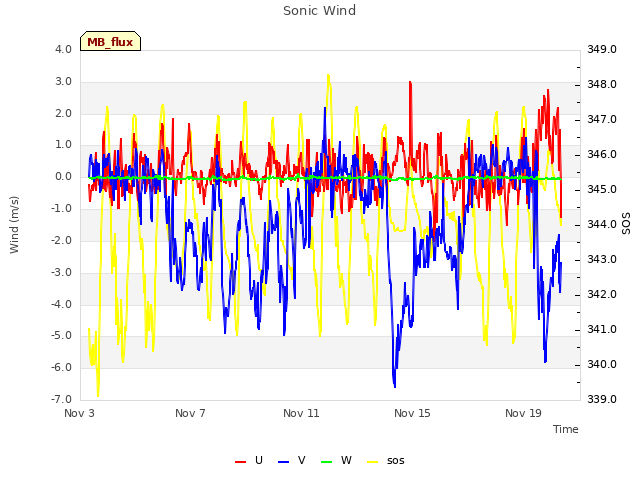Click the -4.0 left axis value

coord(61,304)
